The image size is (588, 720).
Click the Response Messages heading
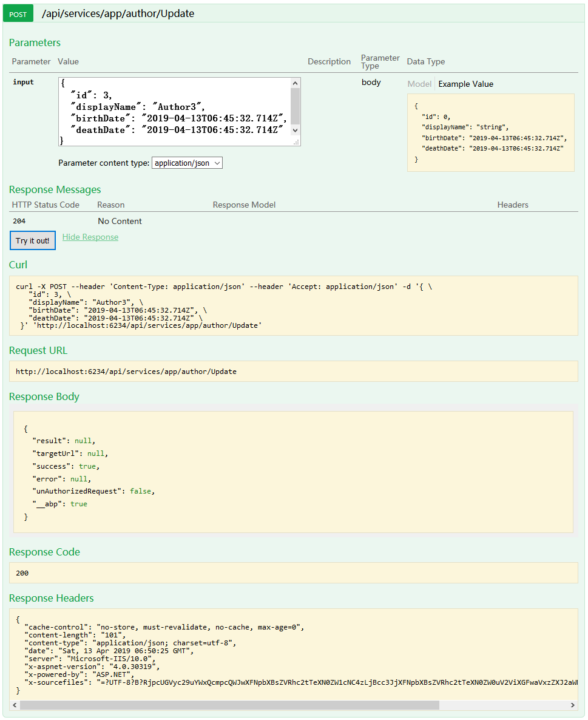point(55,189)
